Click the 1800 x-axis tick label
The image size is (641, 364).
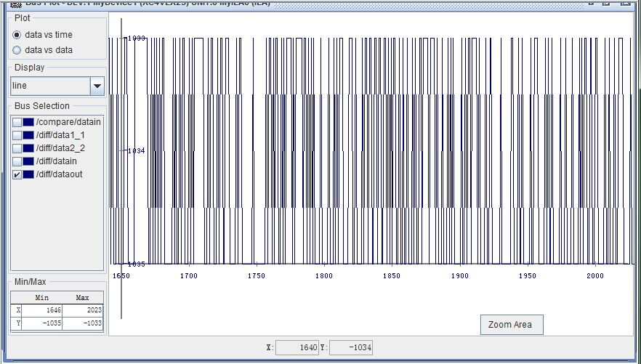click(x=324, y=276)
